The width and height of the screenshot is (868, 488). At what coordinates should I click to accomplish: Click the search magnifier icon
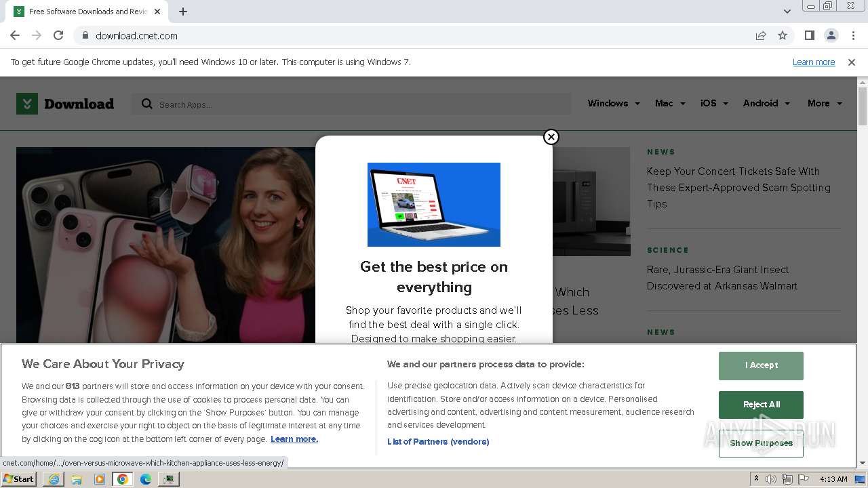pos(146,104)
